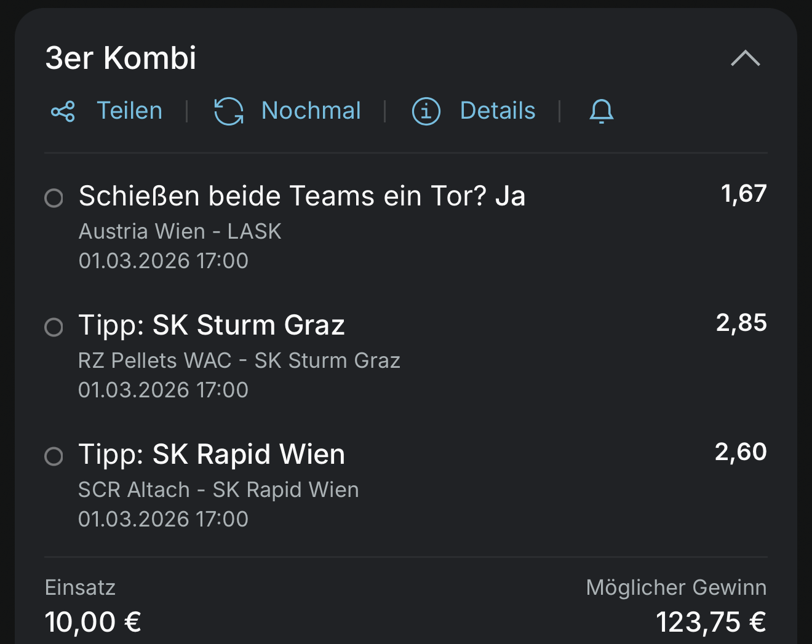Viewport: 812px width, 644px height.
Task: Open the 'Tipp: SK Rapid Wien' selection
Action: click(x=211, y=455)
